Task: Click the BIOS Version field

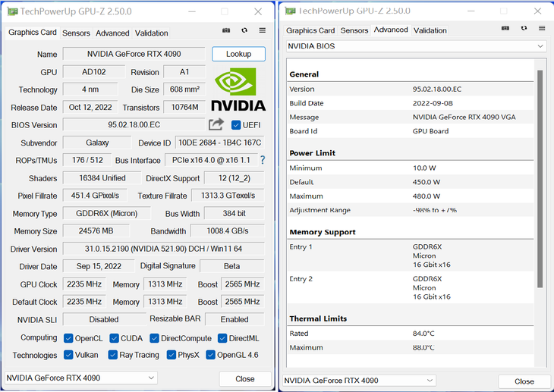Action: tap(134, 125)
